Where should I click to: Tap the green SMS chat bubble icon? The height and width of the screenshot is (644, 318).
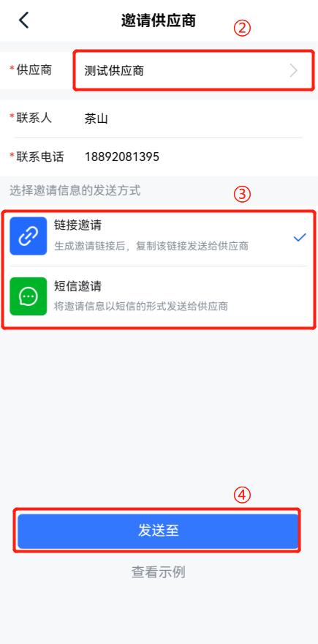[29, 296]
